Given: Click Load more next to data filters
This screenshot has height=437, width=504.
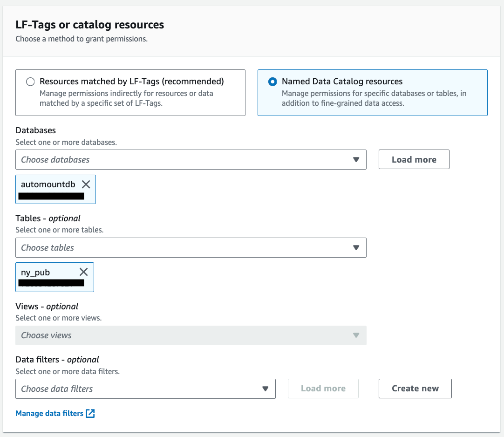Looking at the screenshot, I should (323, 389).
